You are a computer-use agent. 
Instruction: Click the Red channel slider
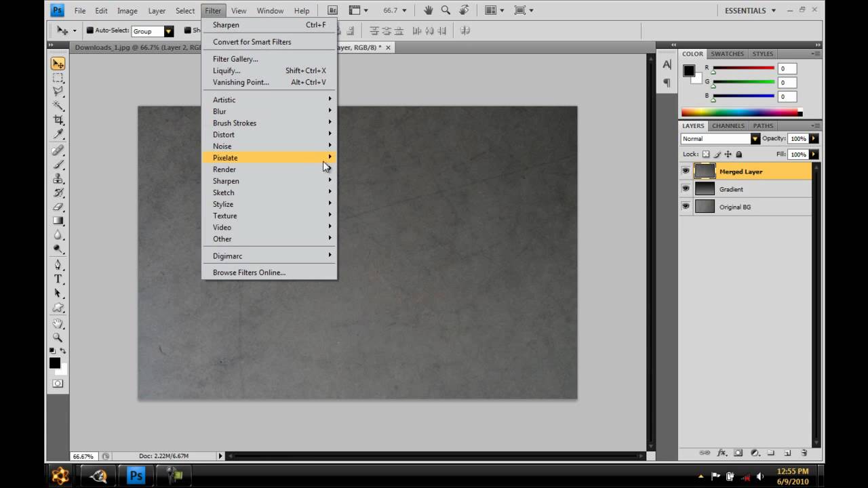pyautogui.click(x=744, y=68)
